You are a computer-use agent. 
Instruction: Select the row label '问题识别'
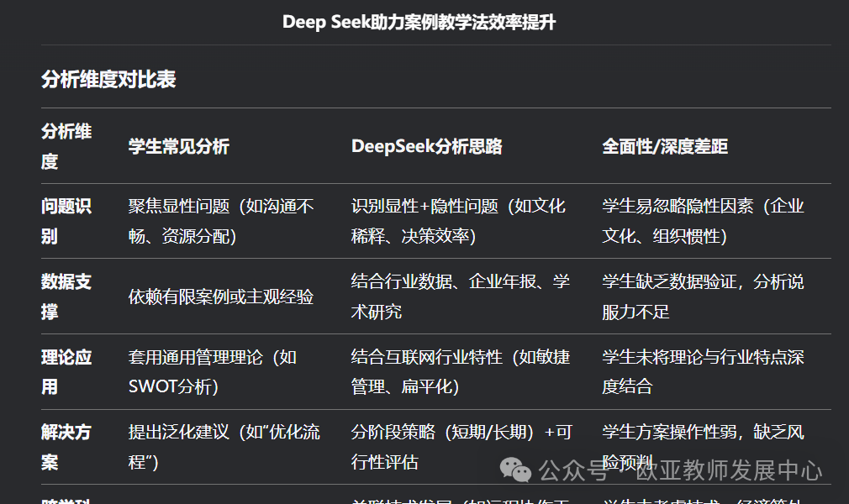(x=66, y=221)
